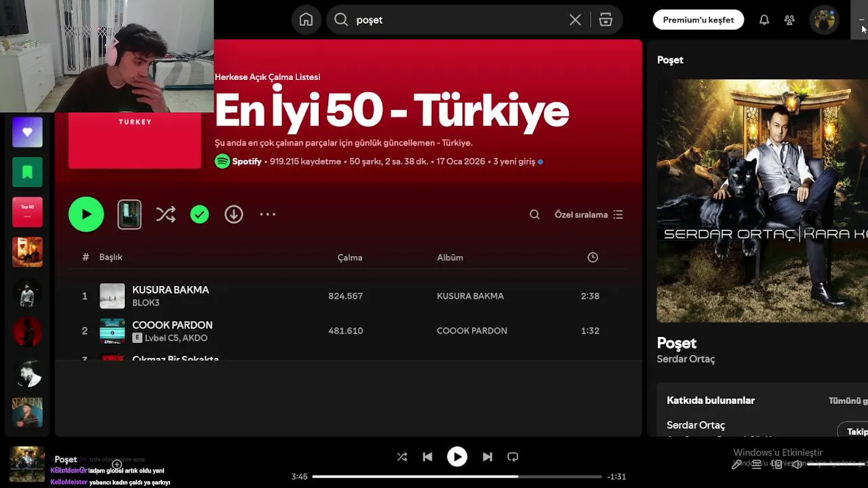Toggle shuffle for the playlist

coord(165,214)
